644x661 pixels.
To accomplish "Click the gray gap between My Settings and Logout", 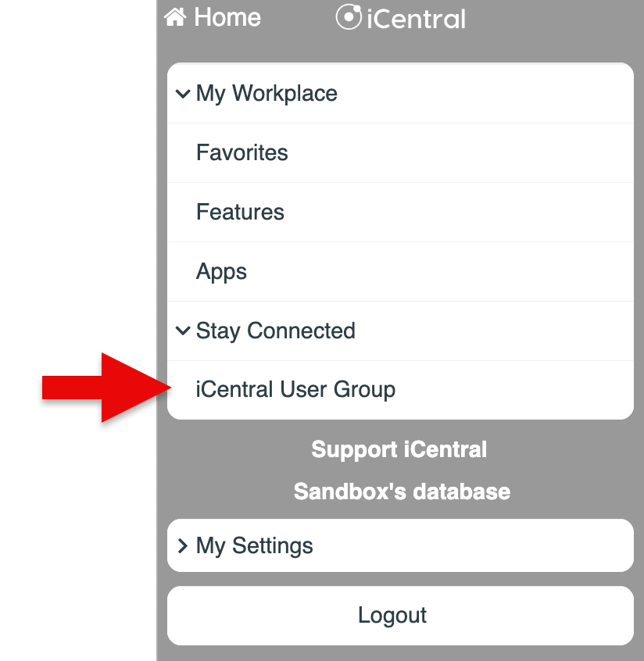I will point(400,579).
